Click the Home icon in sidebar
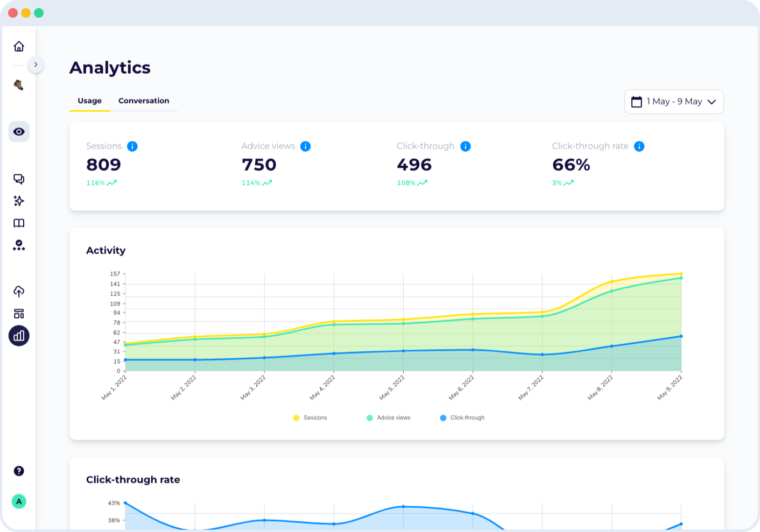Viewport: 760px width, 532px height. (19, 46)
